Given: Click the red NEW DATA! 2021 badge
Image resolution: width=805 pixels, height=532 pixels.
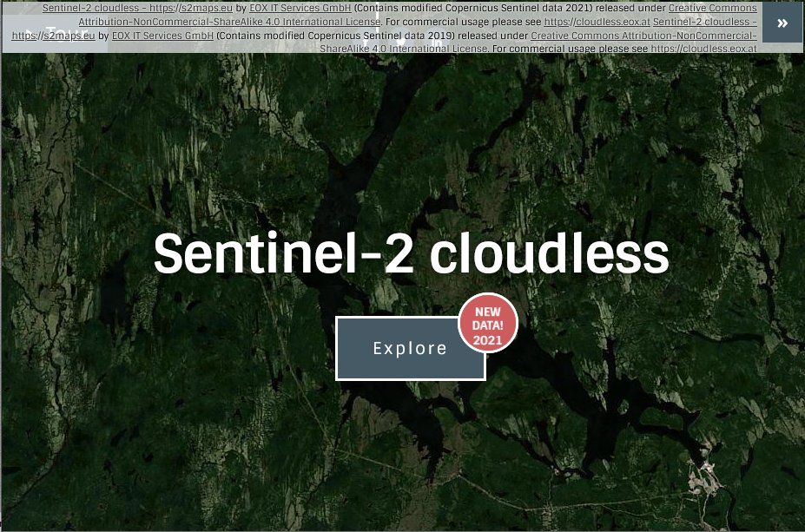Looking at the screenshot, I should (x=488, y=323).
